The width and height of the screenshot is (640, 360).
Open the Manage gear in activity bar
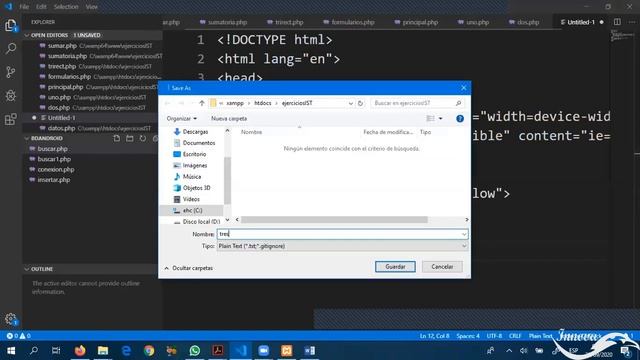[11, 319]
